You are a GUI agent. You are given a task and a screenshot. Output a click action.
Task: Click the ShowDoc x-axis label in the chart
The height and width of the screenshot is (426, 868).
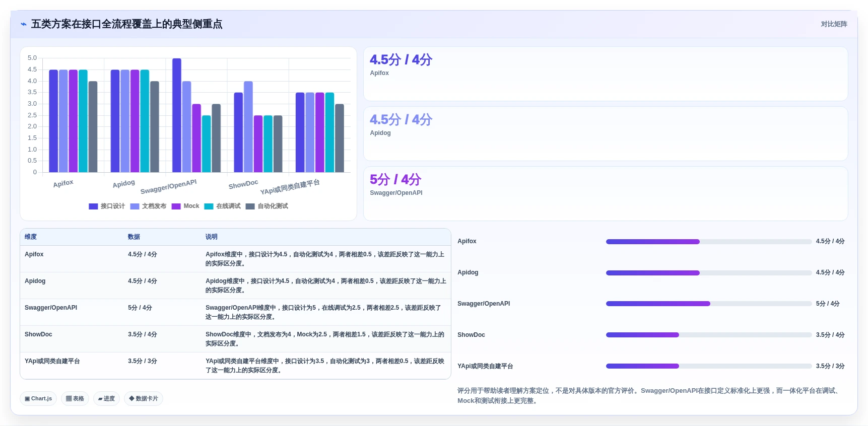click(243, 185)
